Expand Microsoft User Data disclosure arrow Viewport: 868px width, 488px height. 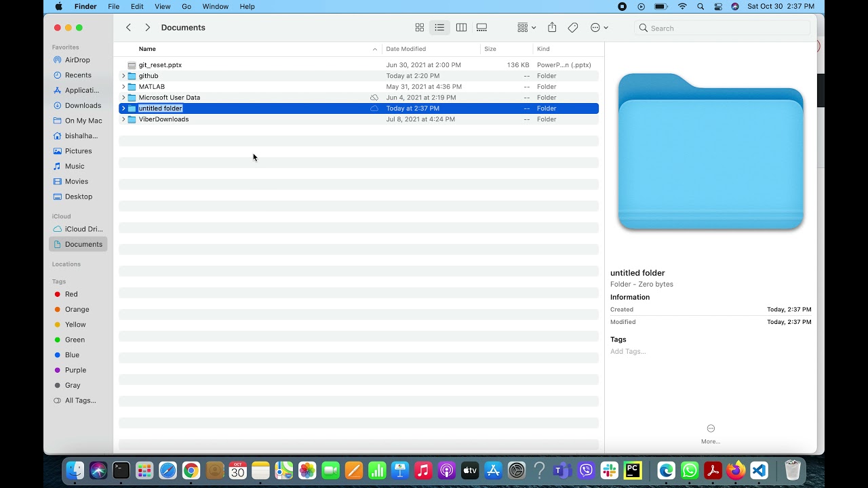pyautogui.click(x=123, y=98)
